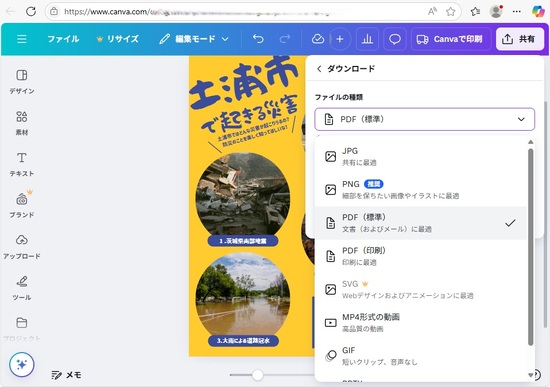Click the 共有 share button
Screen dimensions: 550x387
pyautogui.click(x=520, y=39)
